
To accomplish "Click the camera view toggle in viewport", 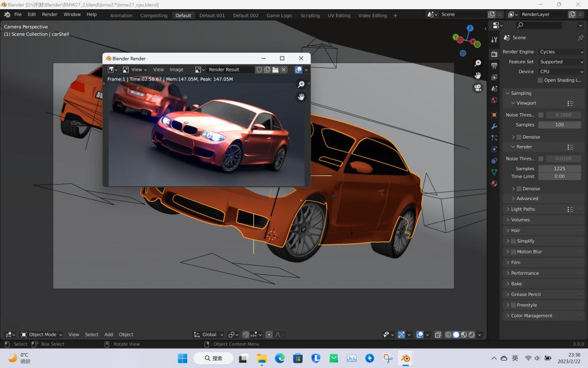I will point(477,87).
